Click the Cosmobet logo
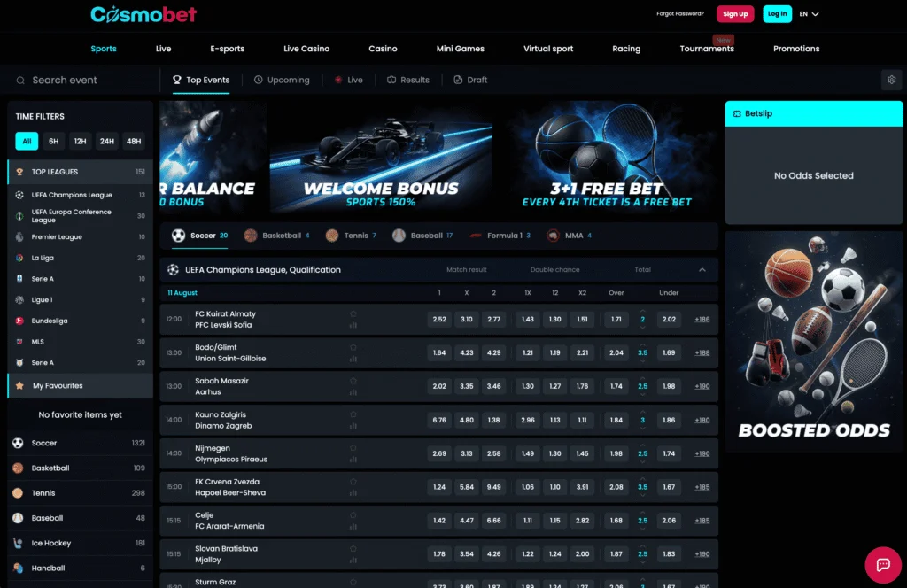 point(143,14)
